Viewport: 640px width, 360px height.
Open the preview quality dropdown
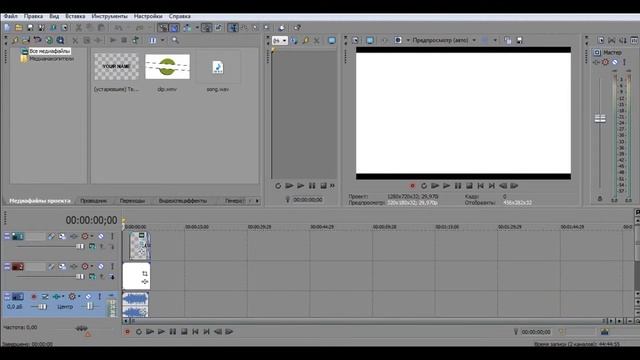tap(474, 40)
